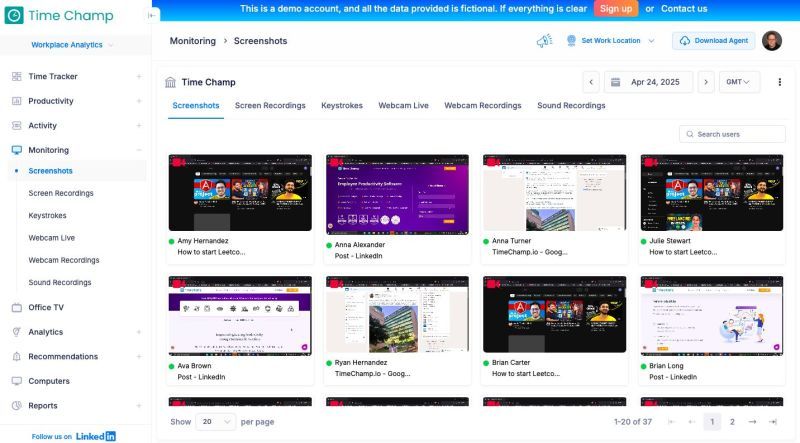800x443 pixels.
Task: Click the megaphone announcements icon
Action: pos(544,41)
